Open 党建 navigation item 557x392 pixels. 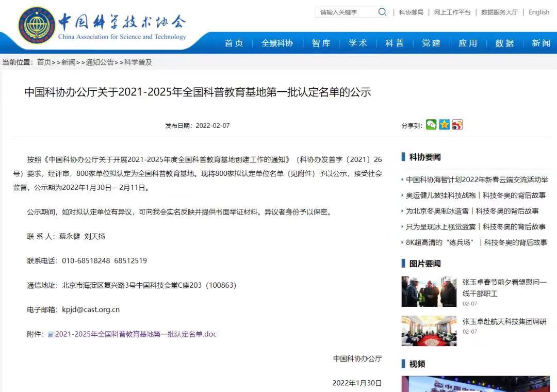click(x=431, y=43)
